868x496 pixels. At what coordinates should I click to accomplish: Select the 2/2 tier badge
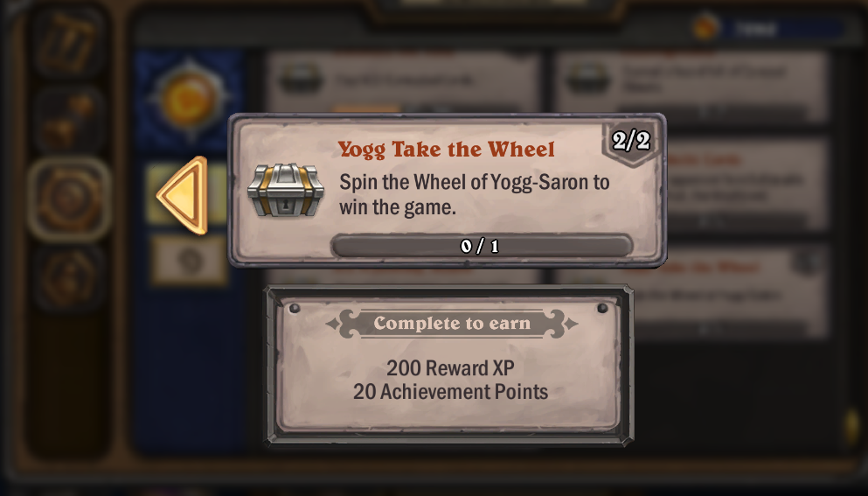631,142
